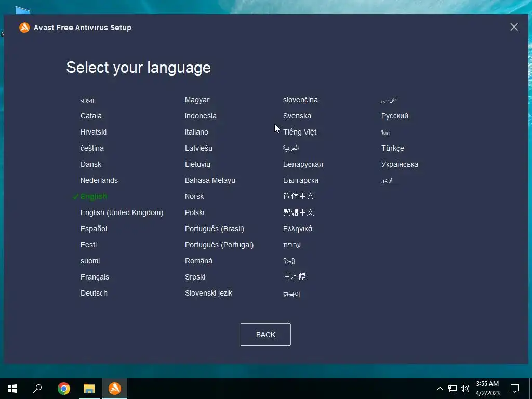Open the notification center icon
The width and height of the screenshot is (532, 399).
(515, 389)
